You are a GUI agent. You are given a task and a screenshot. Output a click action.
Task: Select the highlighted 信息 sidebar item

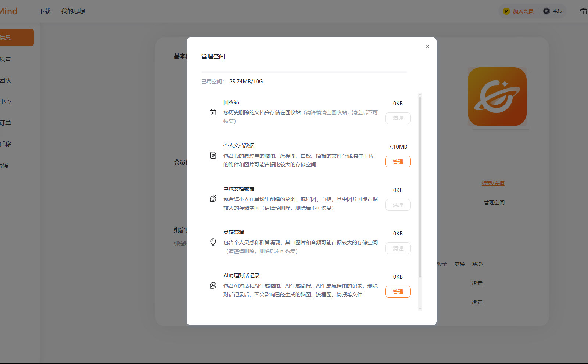[x=17, y=37]
